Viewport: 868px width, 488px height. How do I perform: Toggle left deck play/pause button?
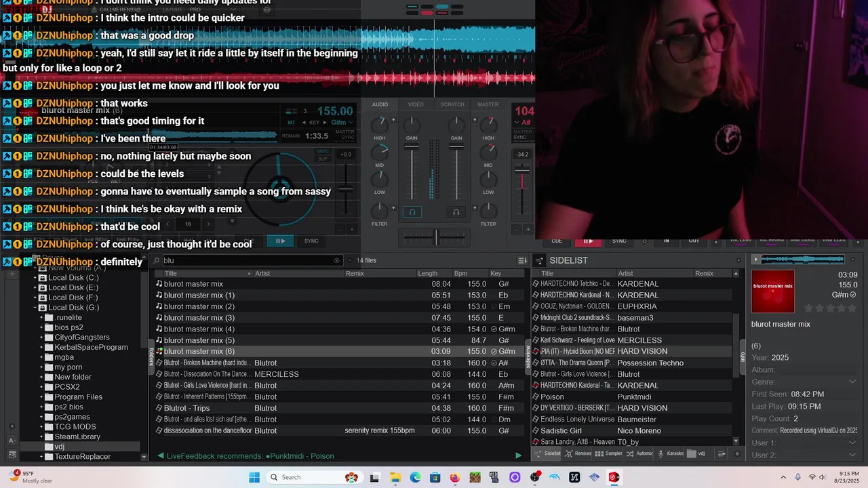(x=279, y=241)
